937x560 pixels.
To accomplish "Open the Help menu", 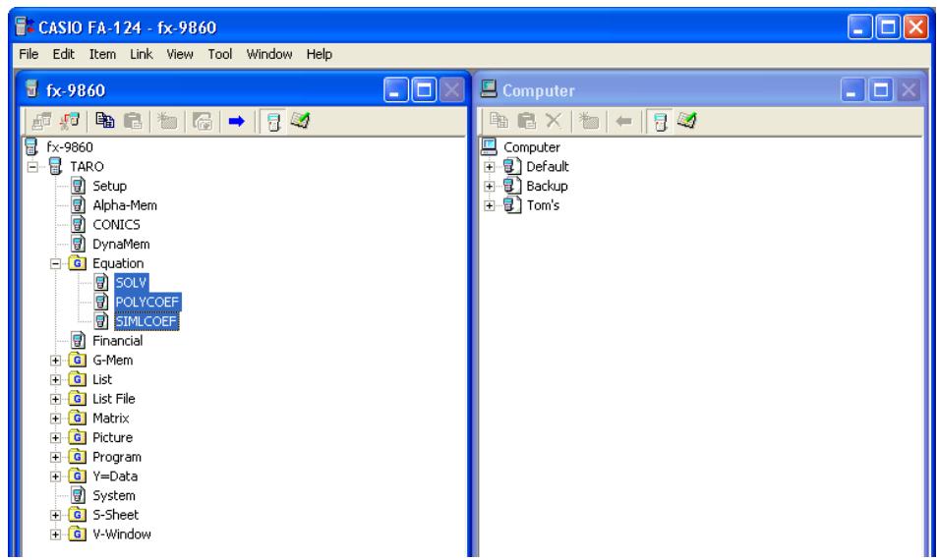I will (x=320, y=54).
